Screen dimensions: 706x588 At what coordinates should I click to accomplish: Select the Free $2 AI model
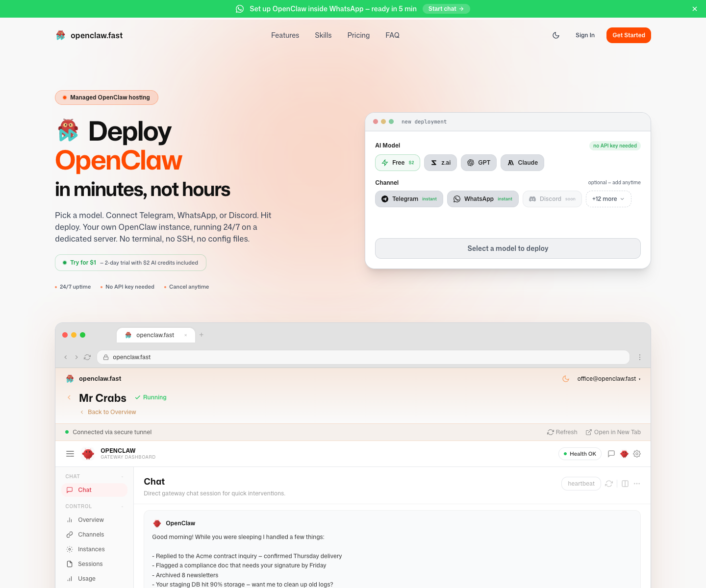click(398, 163)
